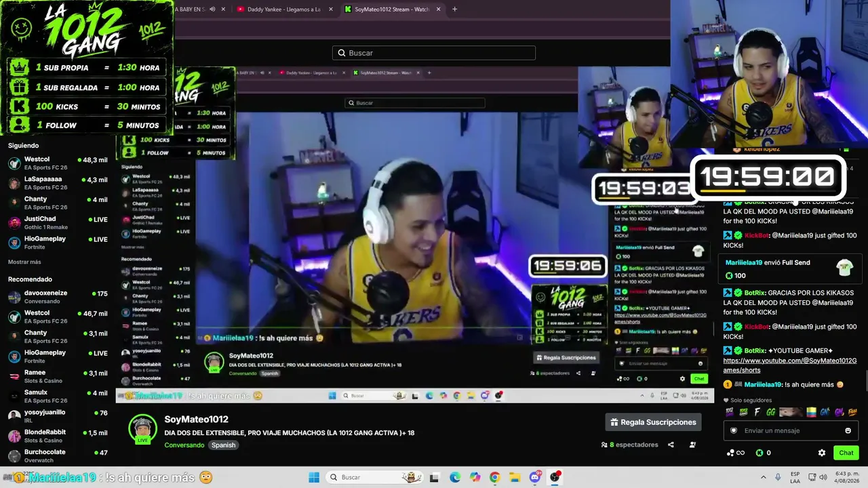
Task: Open a new browser tab
Action: [x=454, y=9]
